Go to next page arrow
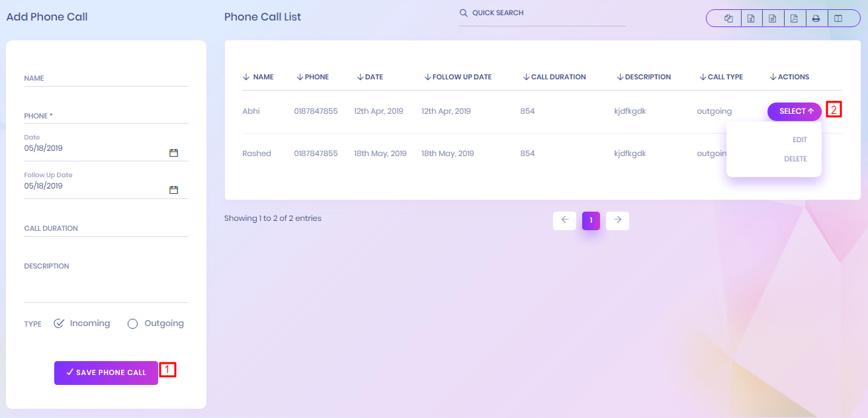Screen dimensions: 868x418 (x=617, y=220)
